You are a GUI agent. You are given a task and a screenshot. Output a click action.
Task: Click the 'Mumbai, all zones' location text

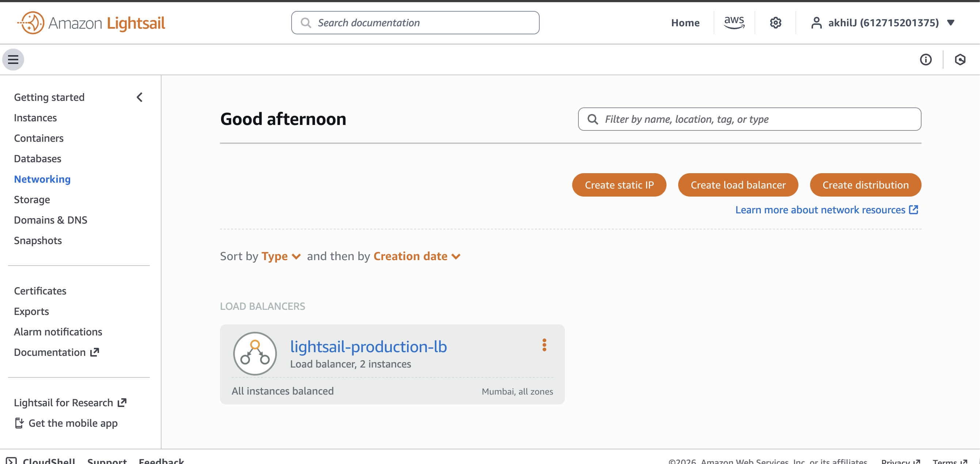click(517, 391)
